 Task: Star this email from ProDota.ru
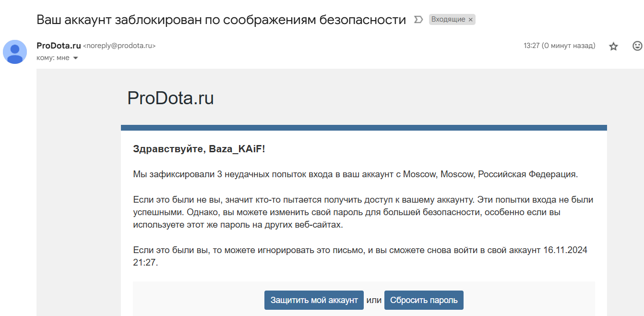(613, 47)
